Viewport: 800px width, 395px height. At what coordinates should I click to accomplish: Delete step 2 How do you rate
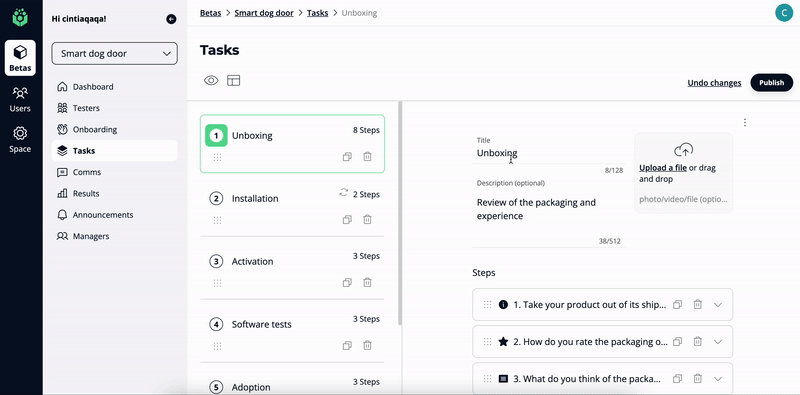697,341
